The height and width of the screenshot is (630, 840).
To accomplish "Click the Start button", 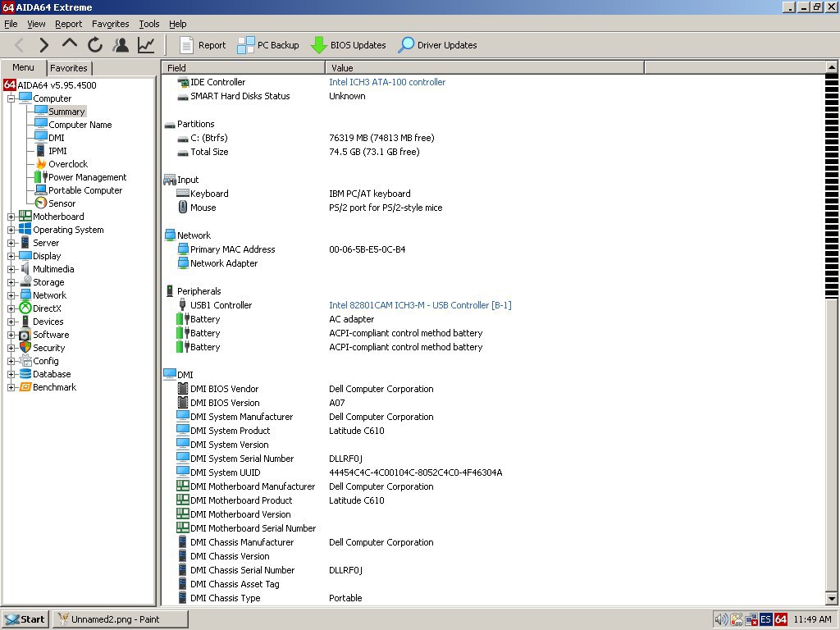I will (25, 619).
